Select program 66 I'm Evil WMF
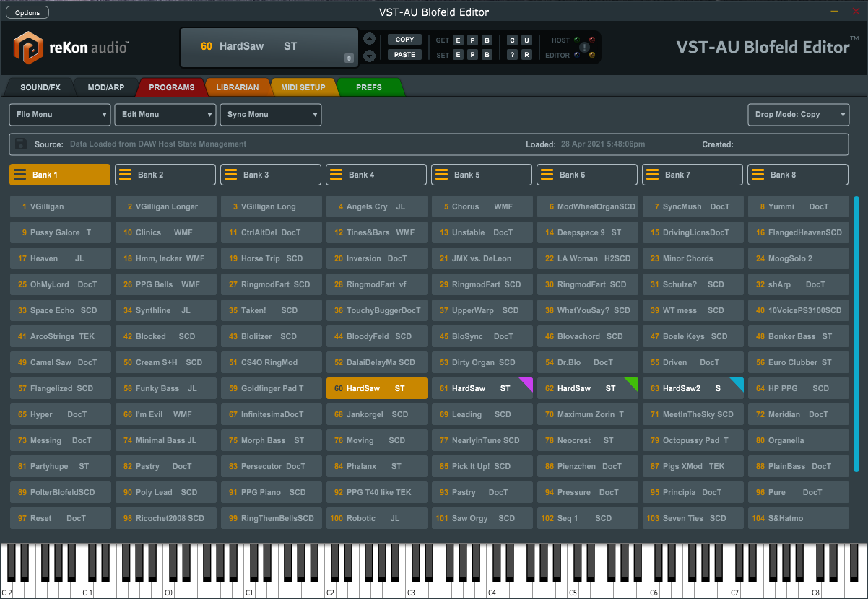Image resolution: width=868 pixels, height=599 pixels. click(x=166, y=414)
